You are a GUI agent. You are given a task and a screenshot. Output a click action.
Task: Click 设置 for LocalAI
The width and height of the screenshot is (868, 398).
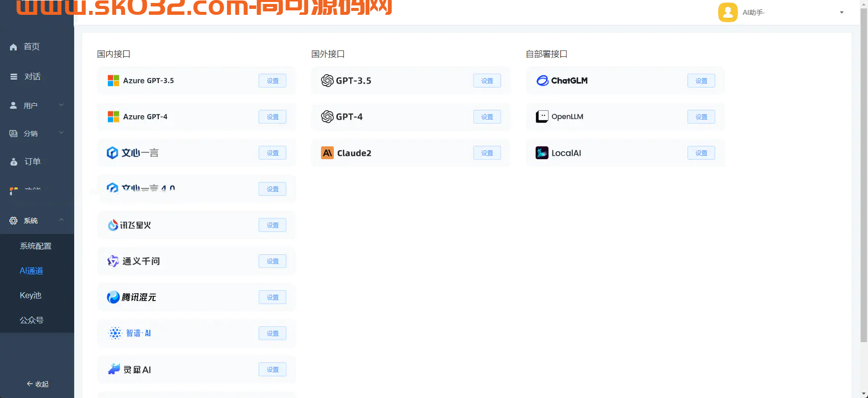[701, 153]
